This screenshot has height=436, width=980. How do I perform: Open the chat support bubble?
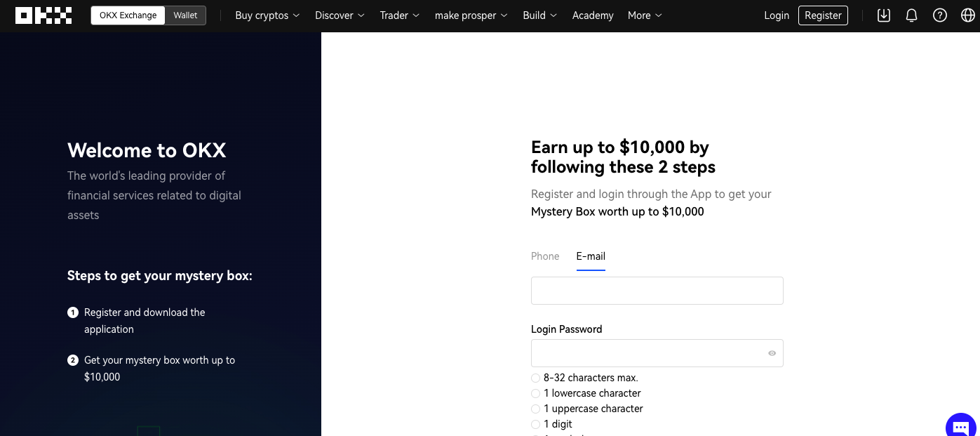point(961,427)
